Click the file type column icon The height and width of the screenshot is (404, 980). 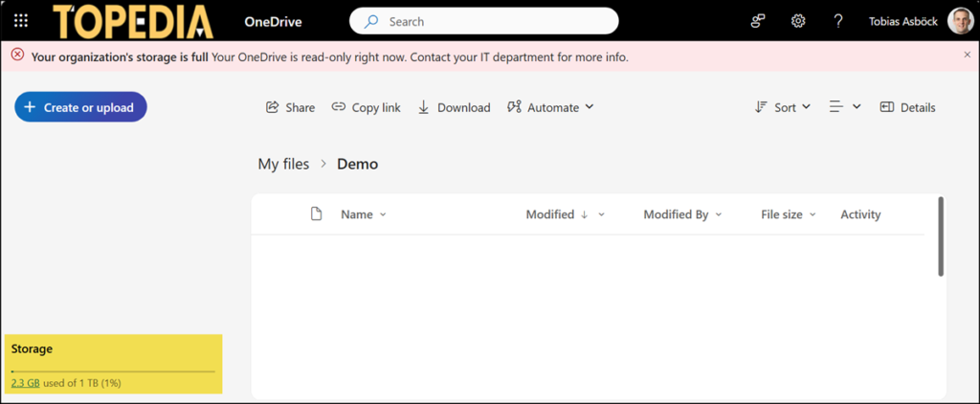tap(317, 214)
